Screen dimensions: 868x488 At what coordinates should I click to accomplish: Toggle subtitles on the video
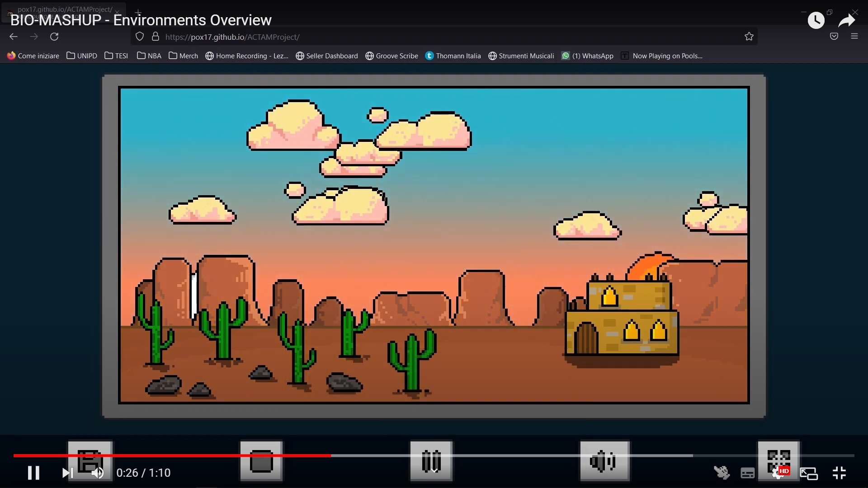(x=747, y=473)
